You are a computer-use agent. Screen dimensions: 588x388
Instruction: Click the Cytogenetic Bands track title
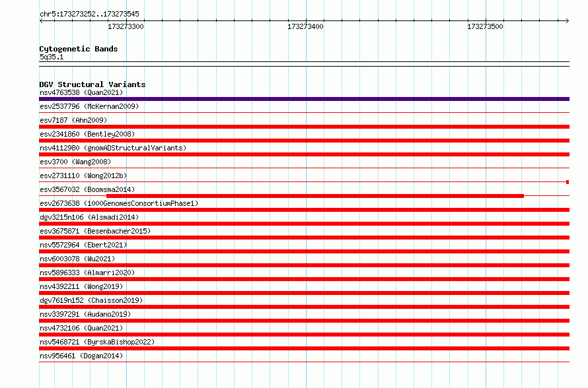pyautogui.click(x=79, y=49)
